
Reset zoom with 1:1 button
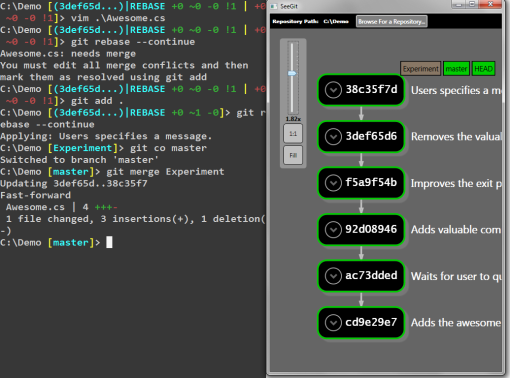point(293,134)
